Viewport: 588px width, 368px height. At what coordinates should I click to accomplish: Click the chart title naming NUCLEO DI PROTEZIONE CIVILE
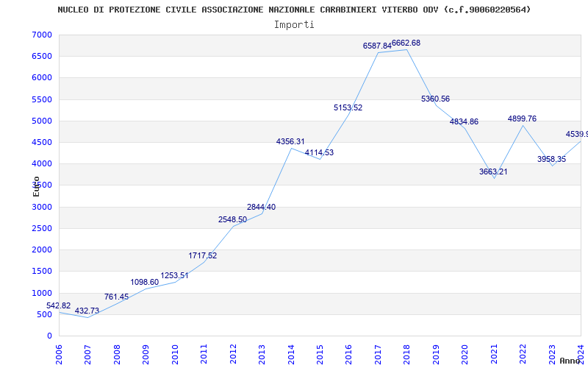(x=294, y=10)
